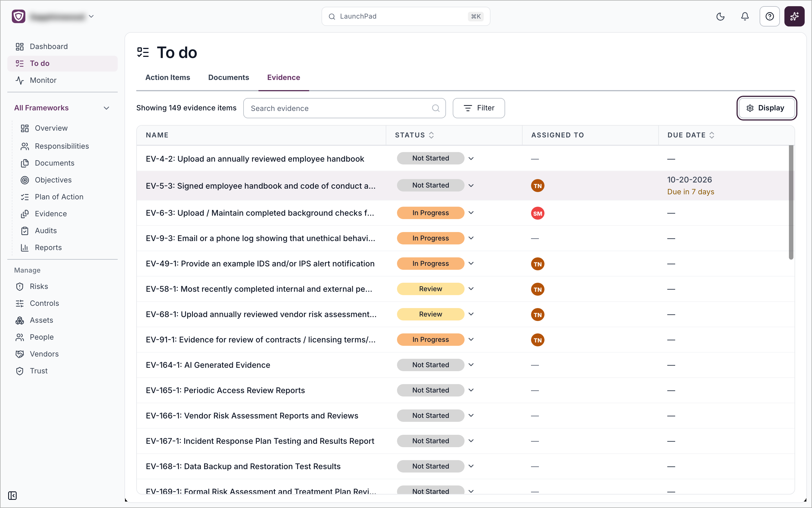Image resolution: width=812 pixels, height=508 pixels.
Task: Open EV-164-1: AI Generated Evidence
Action: pos(208,365)
